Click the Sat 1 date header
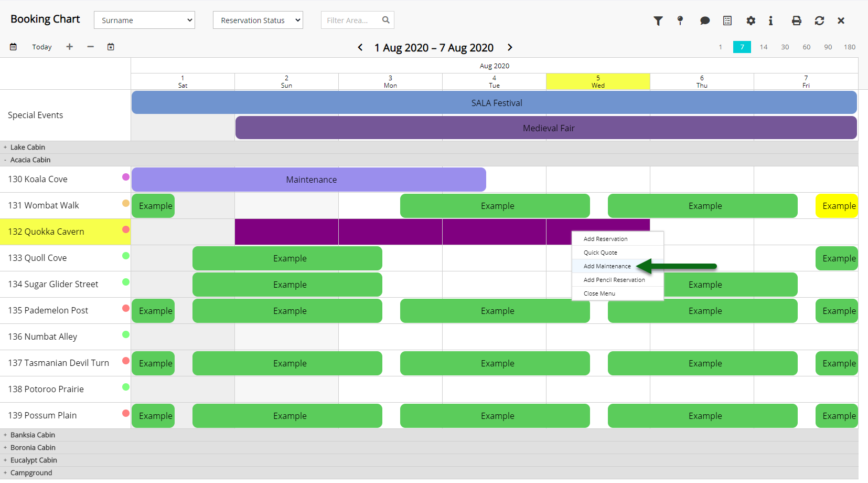This screenshot has width=868, height=483. 183,81
